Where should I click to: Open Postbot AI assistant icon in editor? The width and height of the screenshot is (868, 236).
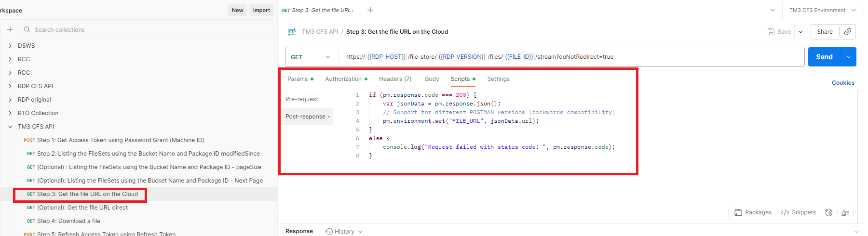(x=828, y=212)
